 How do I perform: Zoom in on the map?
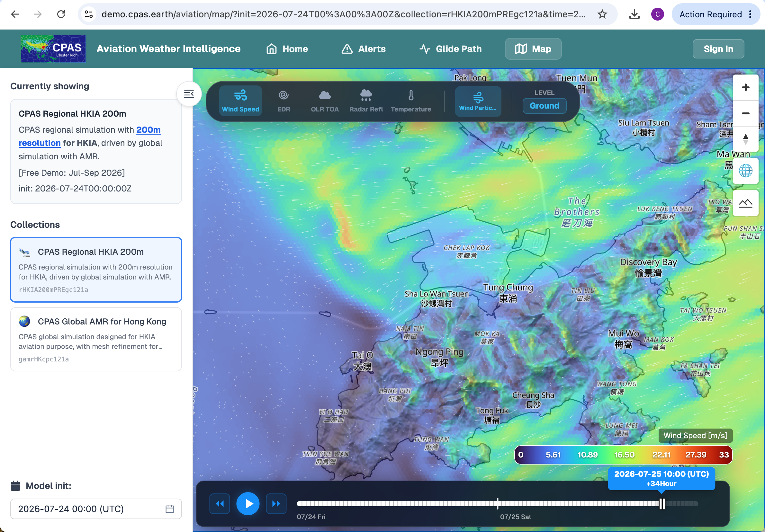[x=745, y=88]
